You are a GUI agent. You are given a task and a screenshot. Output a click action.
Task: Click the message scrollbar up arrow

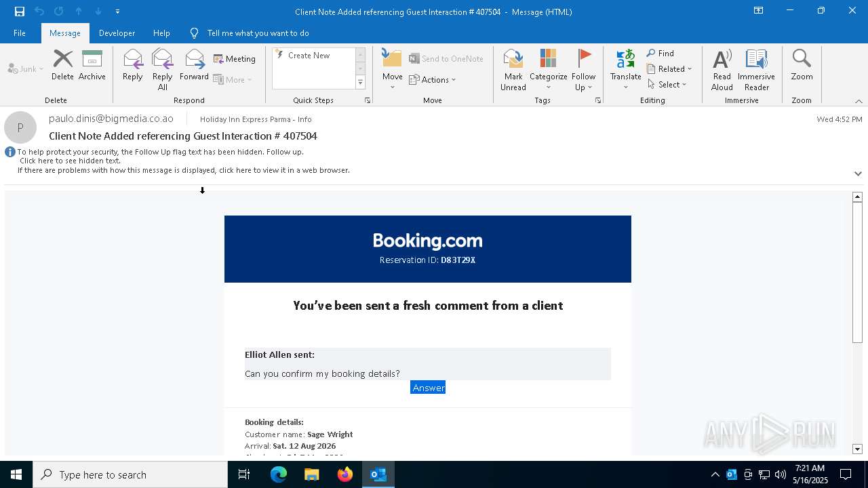[x=857, y=197]
